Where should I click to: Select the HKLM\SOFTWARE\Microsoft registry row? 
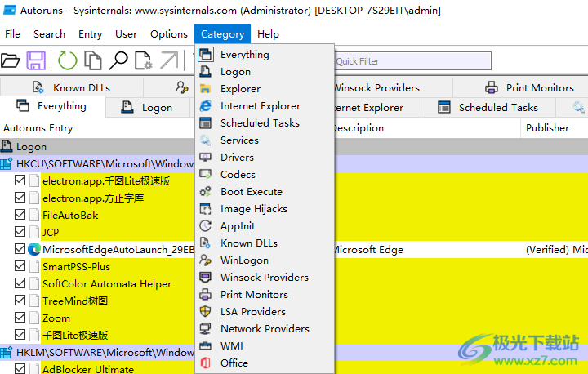point(97,352)
